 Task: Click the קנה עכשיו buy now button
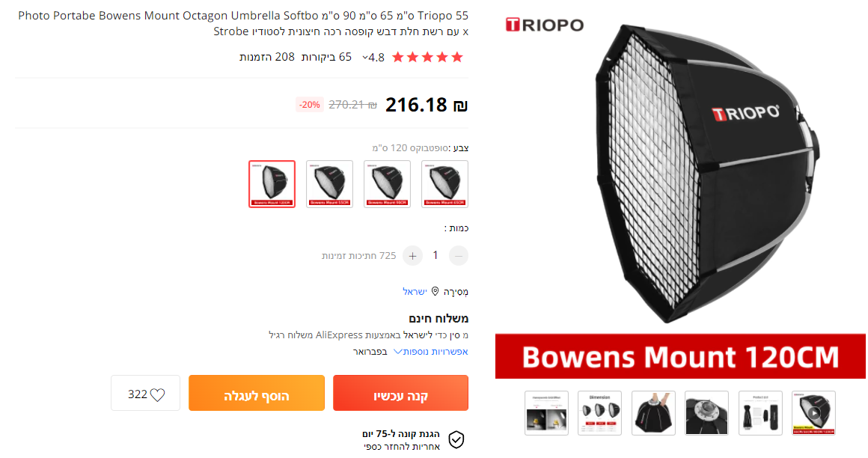401,393
